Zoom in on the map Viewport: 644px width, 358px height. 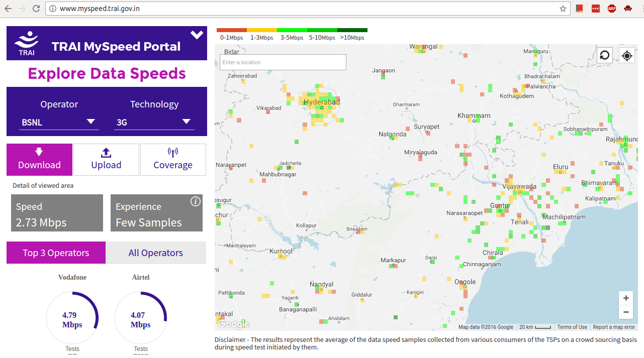[x=626, y=298]
